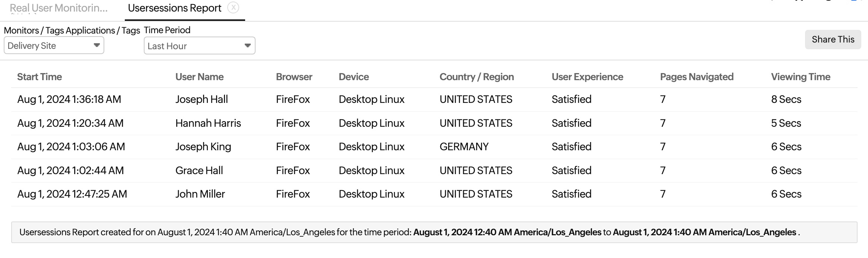This screenshot has height=258, width=868.
Task: Click the Pages Navigated column header
Action: tap(696, 76)
